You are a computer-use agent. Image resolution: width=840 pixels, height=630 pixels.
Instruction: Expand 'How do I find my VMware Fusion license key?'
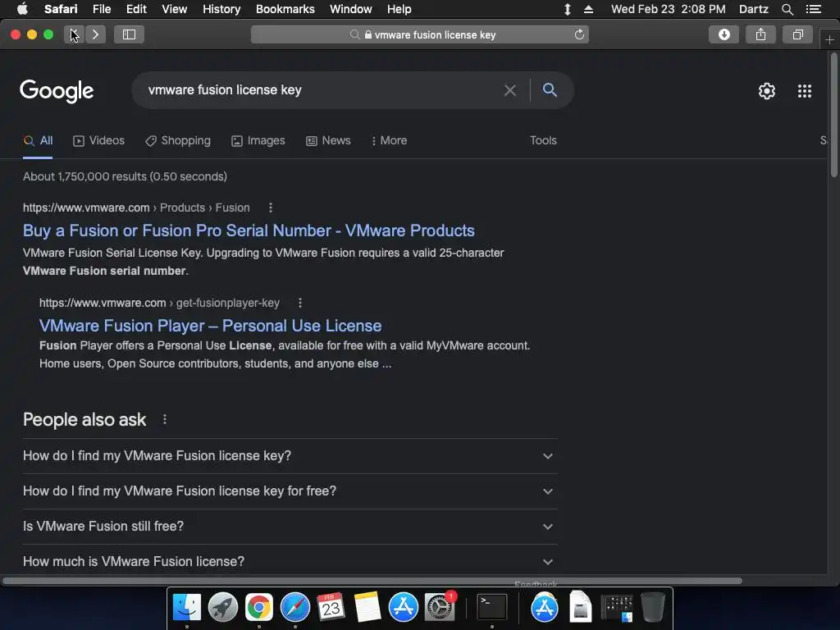(290, 456)
